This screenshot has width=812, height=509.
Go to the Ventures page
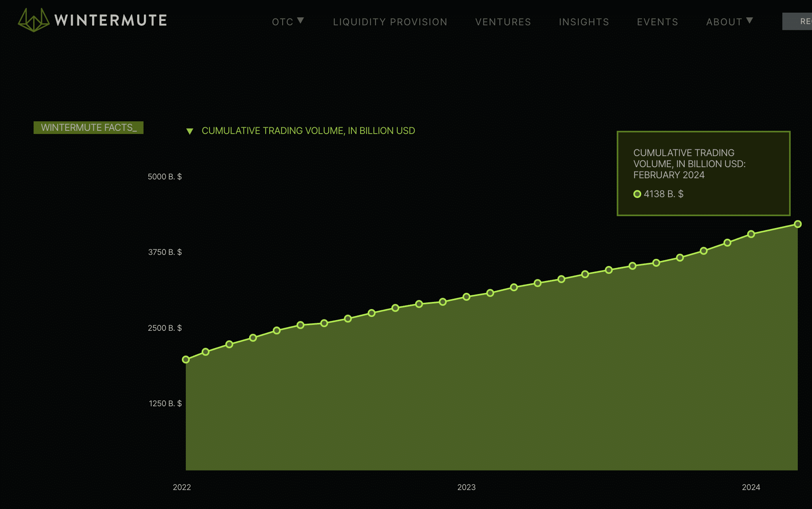click(503, 22)
